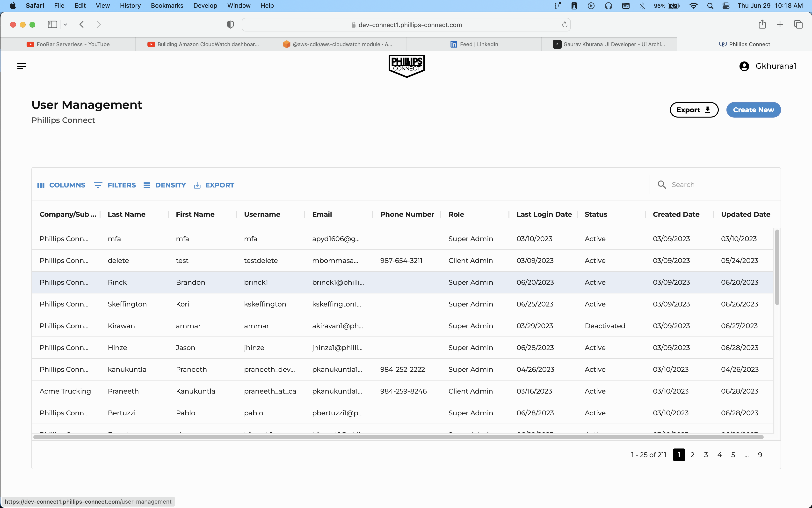Image resolution: width=812 pixels, height=508 pixels.
Task: Select the Rinck Brandon row
Action: [402, 282]
